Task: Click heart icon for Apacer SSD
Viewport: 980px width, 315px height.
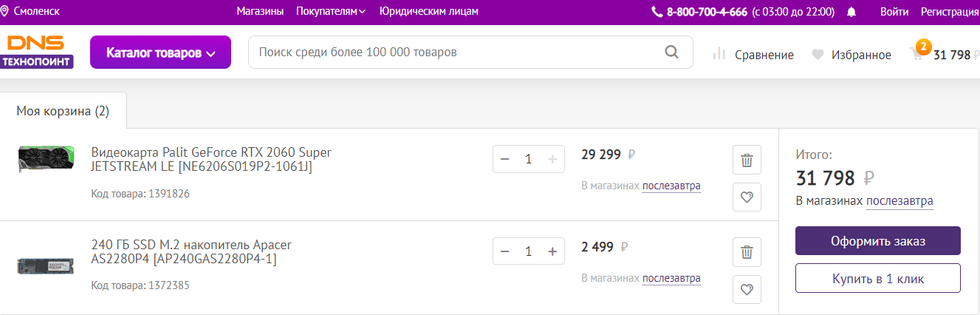Action: [747, 288]
